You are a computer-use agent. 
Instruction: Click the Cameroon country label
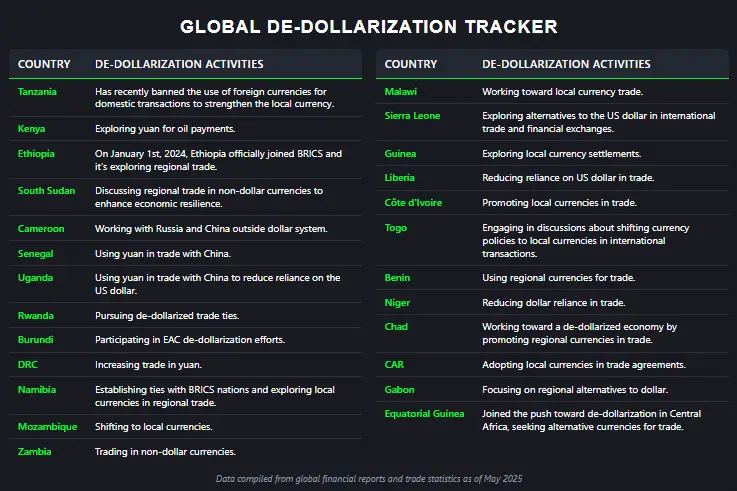41,229
